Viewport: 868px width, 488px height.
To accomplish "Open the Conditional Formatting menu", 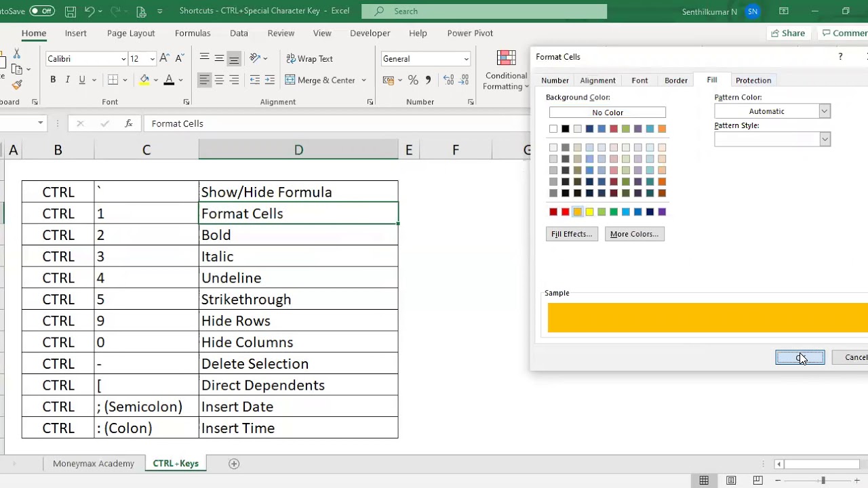I will click(507, 70).
